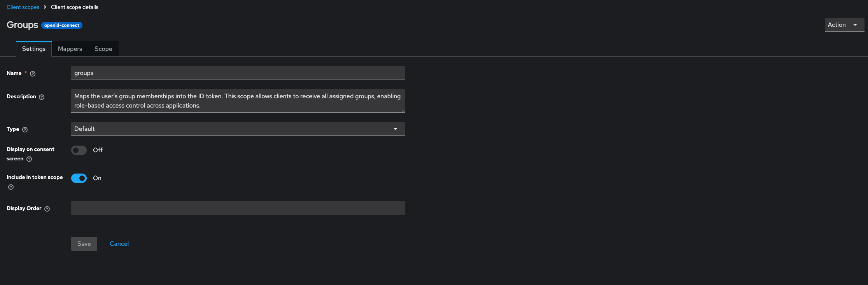
Task: Go back to Client scopes breadcrumb
Action: pos(23,7)
